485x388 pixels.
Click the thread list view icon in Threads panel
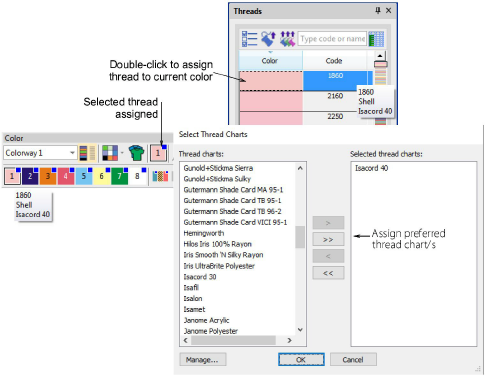tap(249, 39)
